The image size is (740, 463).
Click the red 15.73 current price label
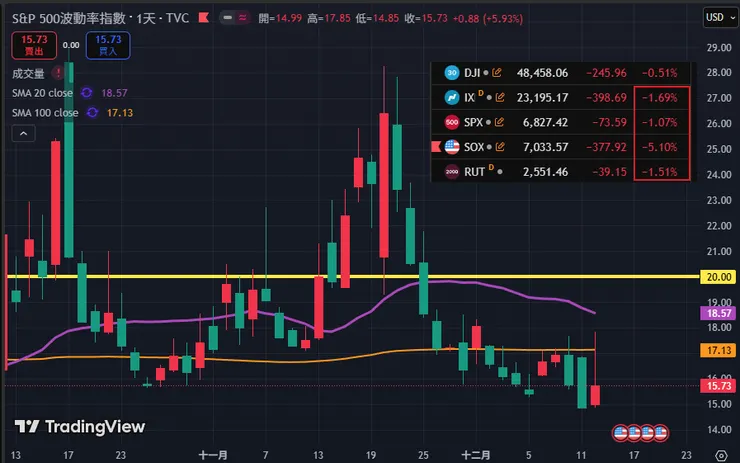[718, 386]
